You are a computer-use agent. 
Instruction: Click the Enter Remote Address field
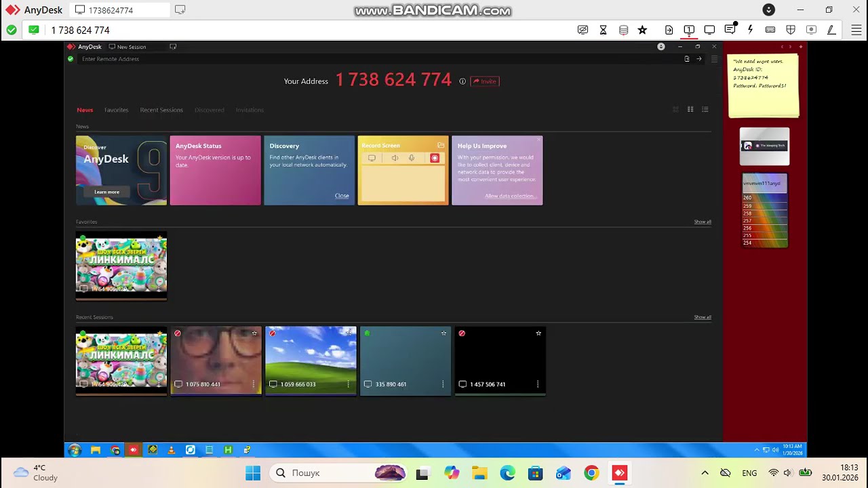coord(380,59)
